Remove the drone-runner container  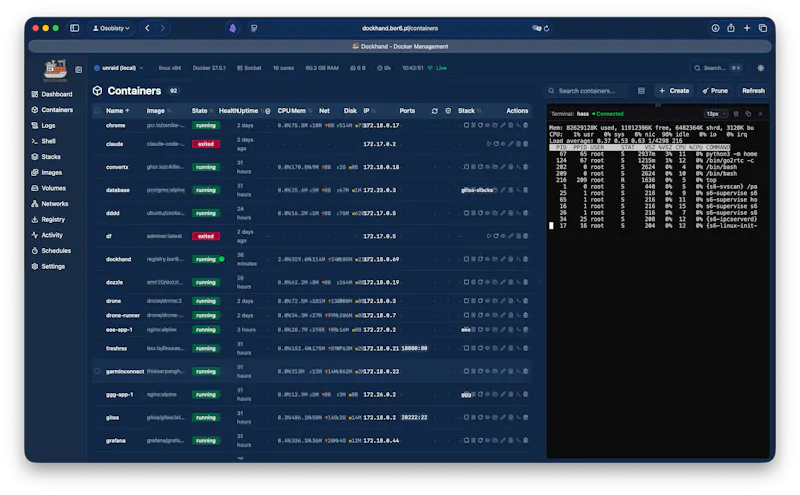[x=526, y=315]
